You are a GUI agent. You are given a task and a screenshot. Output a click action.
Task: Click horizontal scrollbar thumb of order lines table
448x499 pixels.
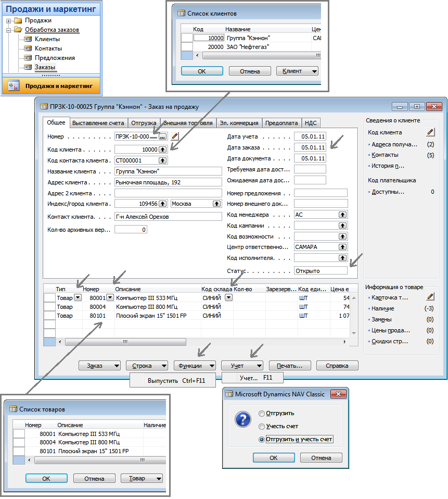pos(125,342)
